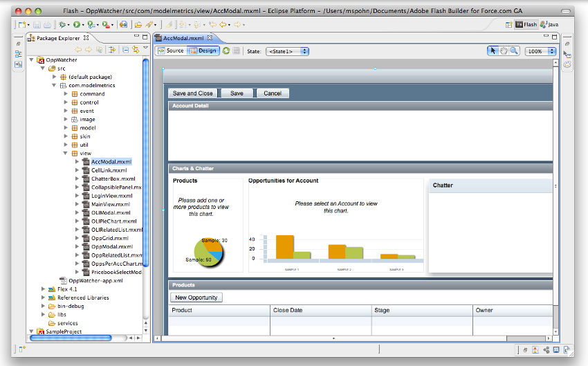Click the Package Explorer horizontal scrollbar
Screen dimensions: 588x366
71,338
